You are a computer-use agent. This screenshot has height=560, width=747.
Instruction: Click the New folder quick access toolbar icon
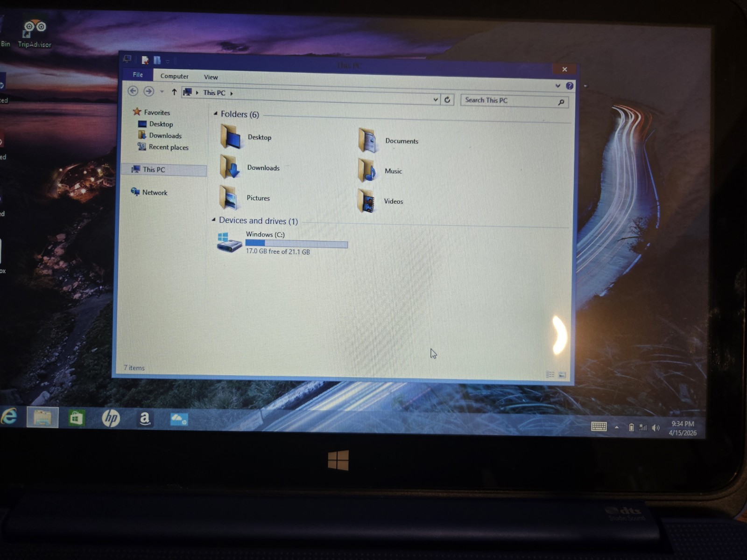[157, 60]
